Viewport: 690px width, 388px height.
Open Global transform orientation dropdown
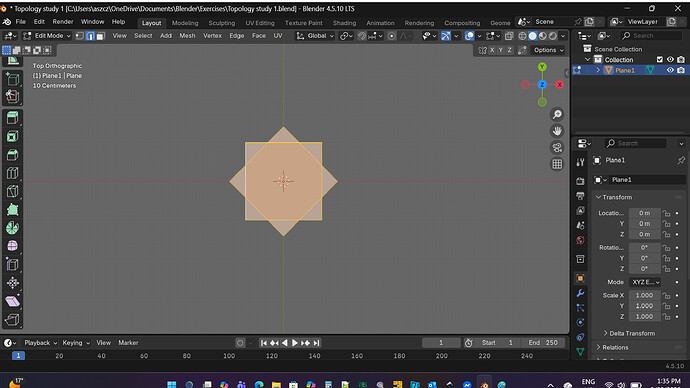pyautogui.click(x=315, y=36)
